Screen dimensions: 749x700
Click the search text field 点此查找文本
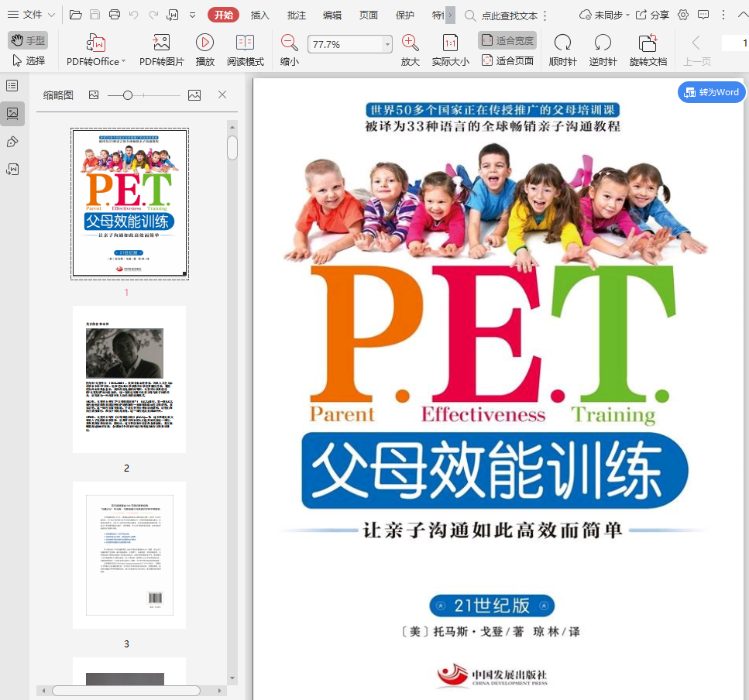click(x=509, y=15)
